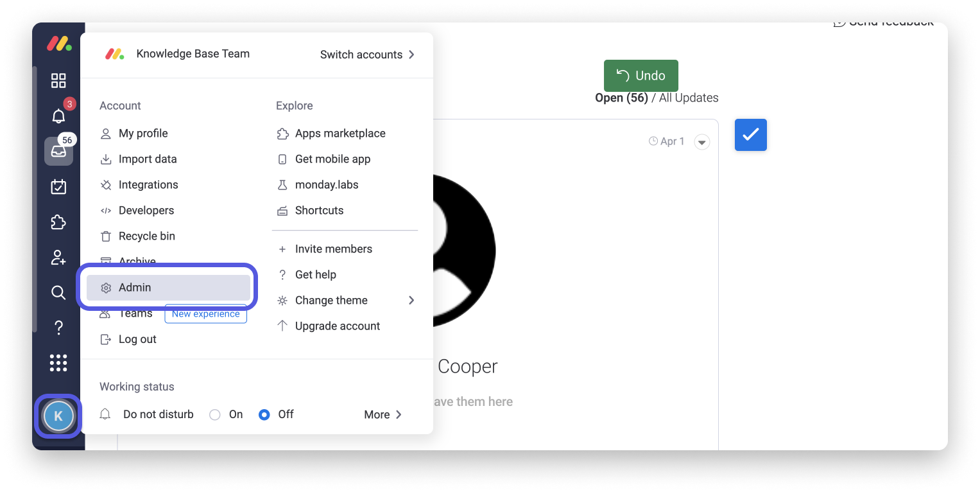The height and width of the screenshot is (492, 980).
Task: Open More working status options
Action: pyautogui.click(x=383, y=415)
